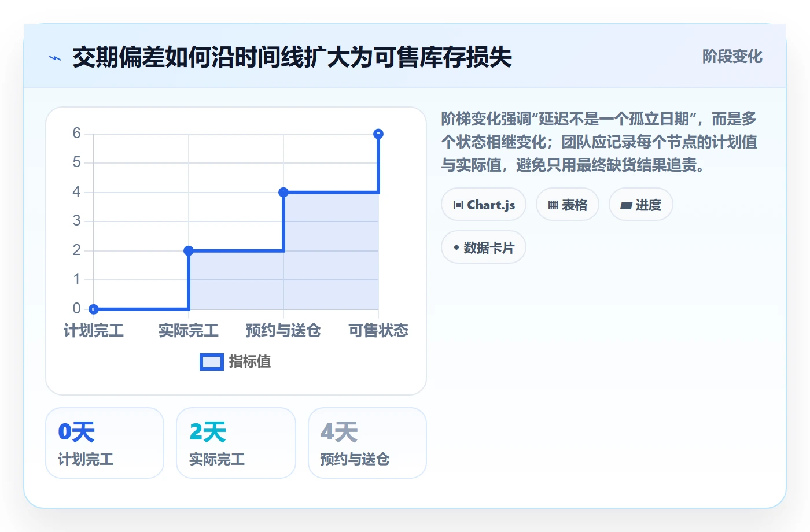Image resolution: width=810 pixels, height=532 pixels.
Task: Select the 阶段变化 label in the header
Action: [x=732, y=57]
